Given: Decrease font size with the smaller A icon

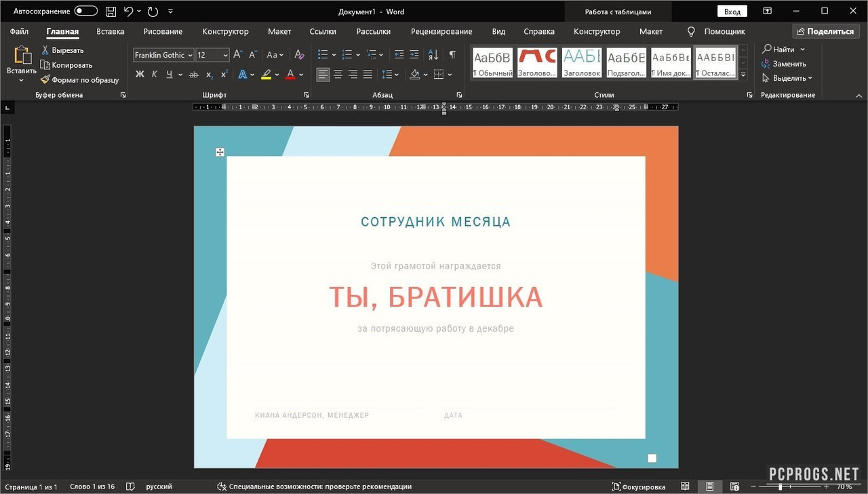Looking at the screenshot, I should coord(252,55).
